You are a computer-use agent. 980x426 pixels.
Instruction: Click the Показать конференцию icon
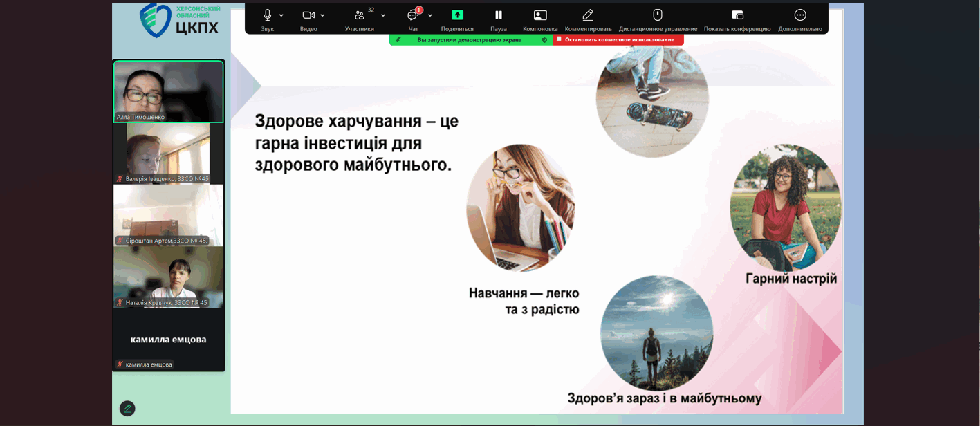(737, 15)
